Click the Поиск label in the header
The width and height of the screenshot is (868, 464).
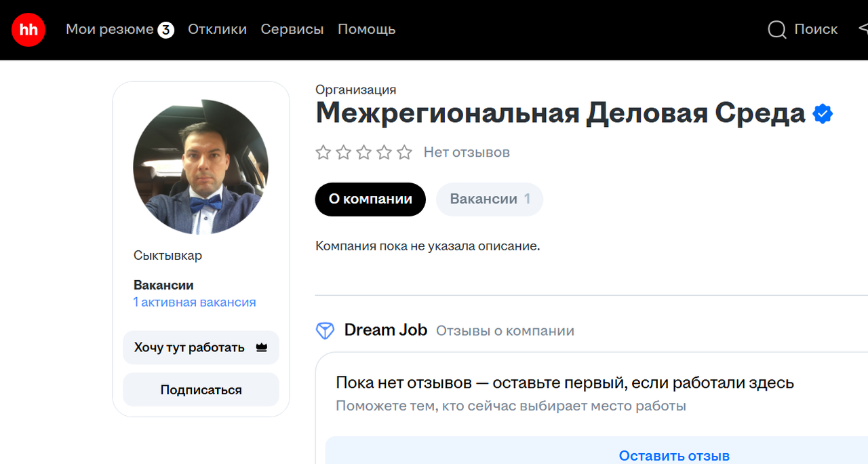[x=816, y=29]
